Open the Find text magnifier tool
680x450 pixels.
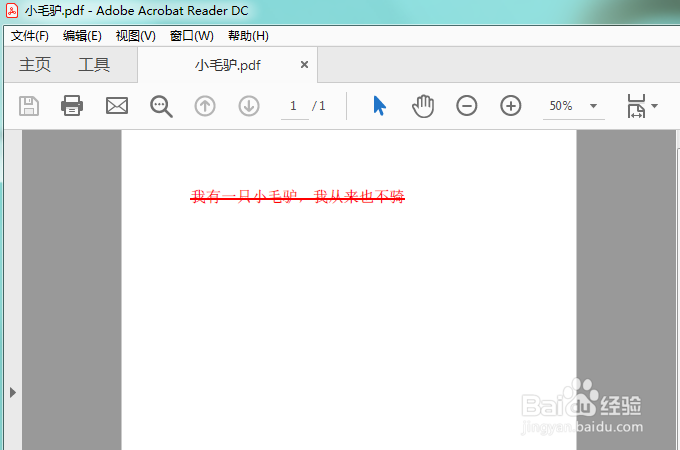[x=161, y=106]
